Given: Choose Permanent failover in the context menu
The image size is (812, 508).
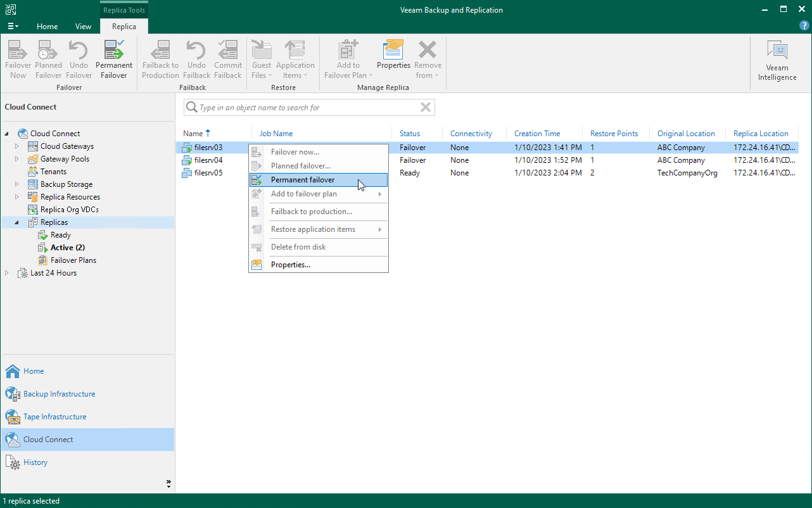Looking at the screenshot, I should [319, 180].
